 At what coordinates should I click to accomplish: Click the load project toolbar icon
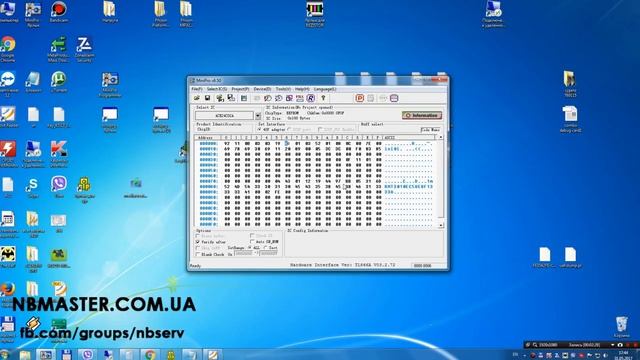220,98
